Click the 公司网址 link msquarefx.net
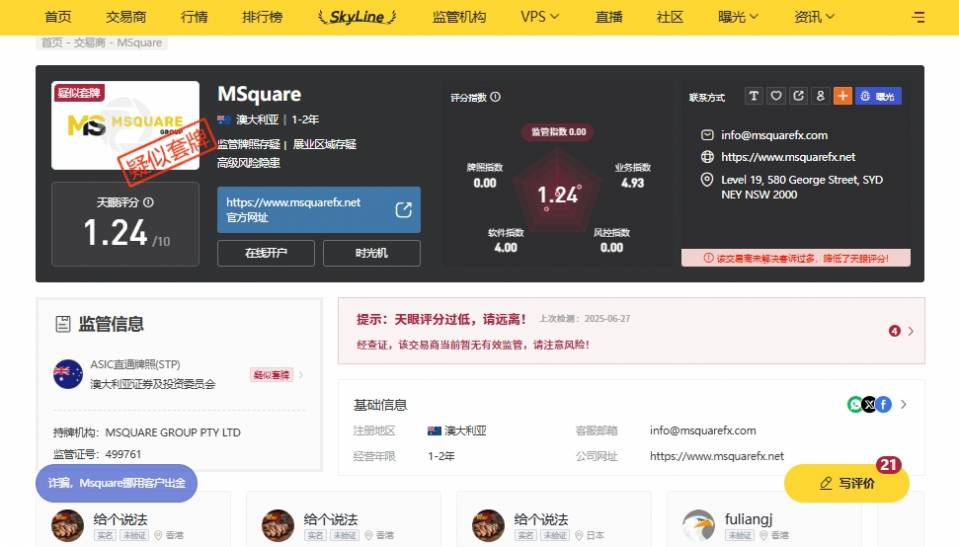The width and height of the screenshot is (959, 547). coord(716,456)
